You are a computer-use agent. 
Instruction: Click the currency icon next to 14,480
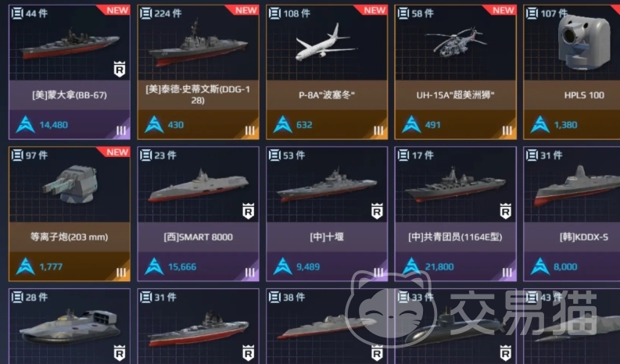point(25,125)
